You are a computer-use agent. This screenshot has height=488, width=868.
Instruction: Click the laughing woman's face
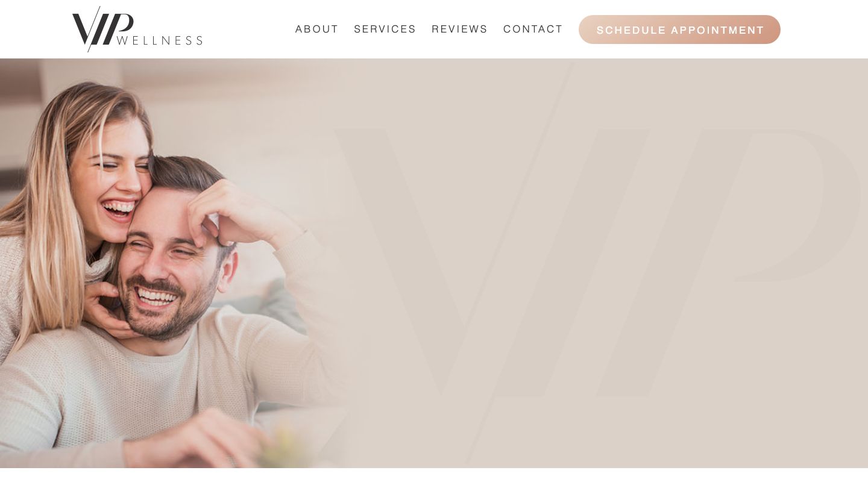(116, 175)
